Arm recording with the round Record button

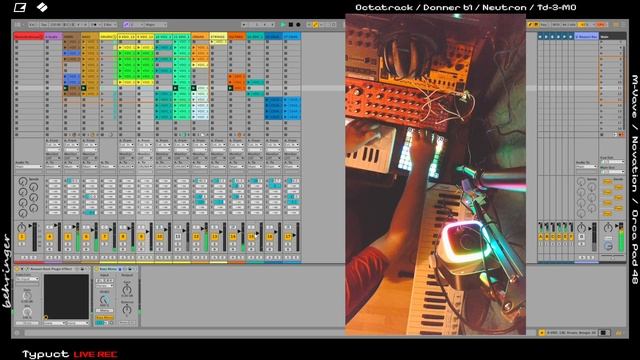point(298,24)
